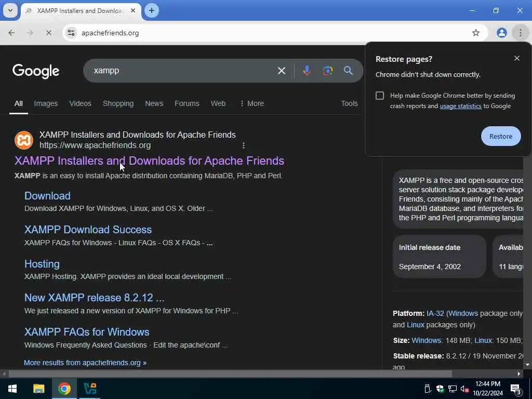Click the horizontal scrollbar right arrow
The image size is (532, 399).
point(519,374)
